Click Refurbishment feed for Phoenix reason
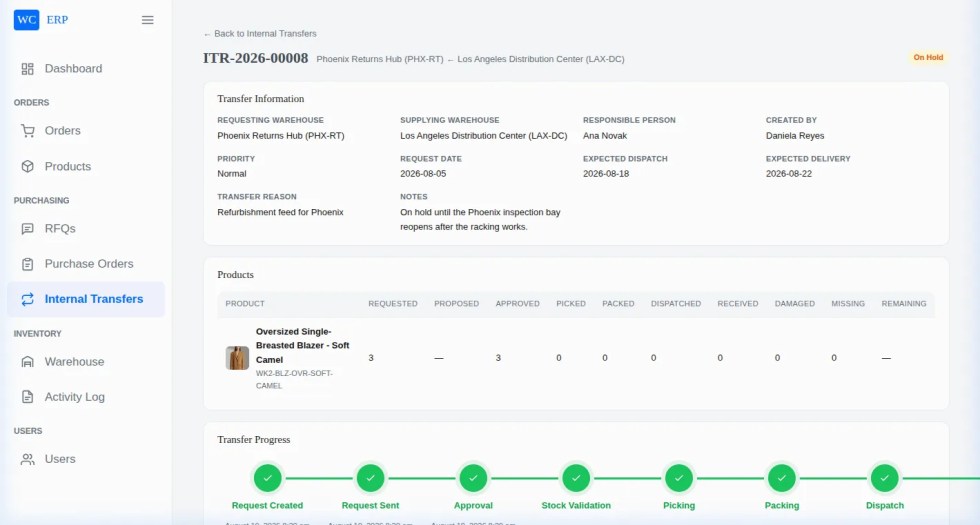Screen dimensions: 980x525 click(281, 212)
